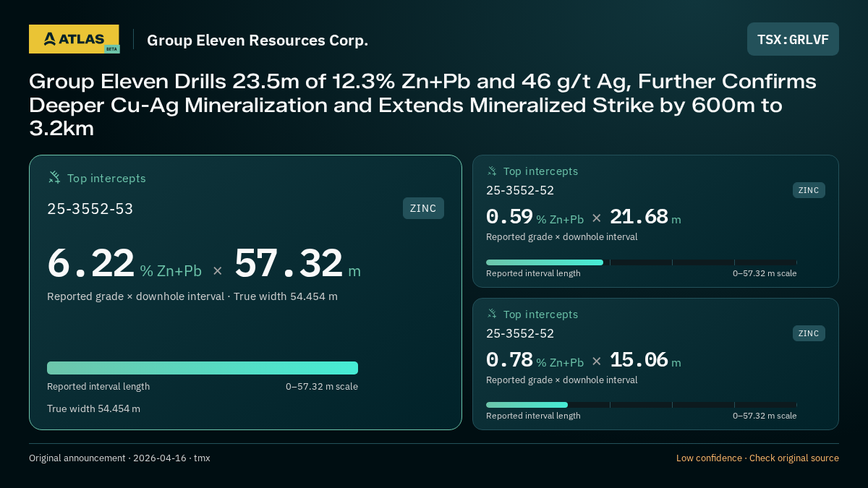Click the 0.78 grade value
The image size is (868, 488).
[509, 360]
